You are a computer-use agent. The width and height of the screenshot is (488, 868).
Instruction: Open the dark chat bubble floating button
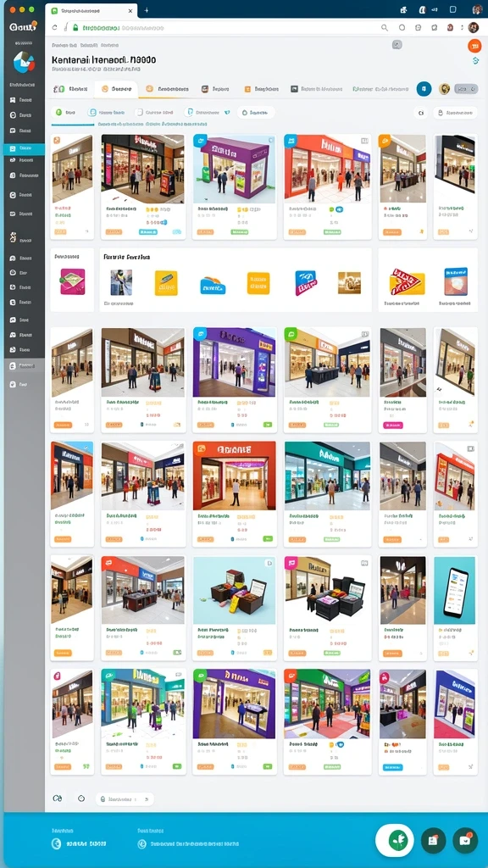465,840
